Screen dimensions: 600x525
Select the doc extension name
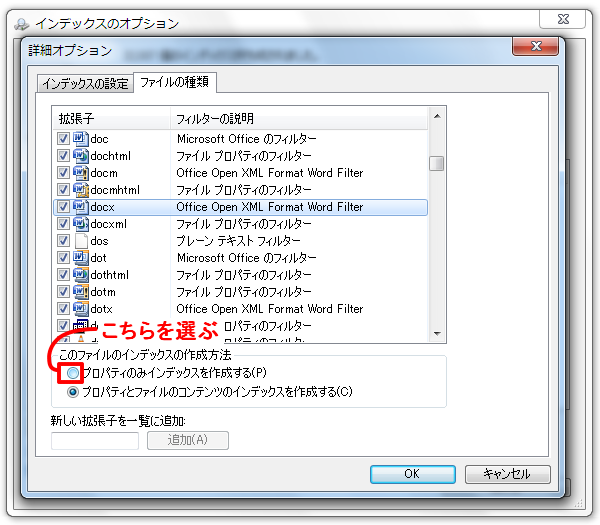pyautogui.click(x=99, y=139)
